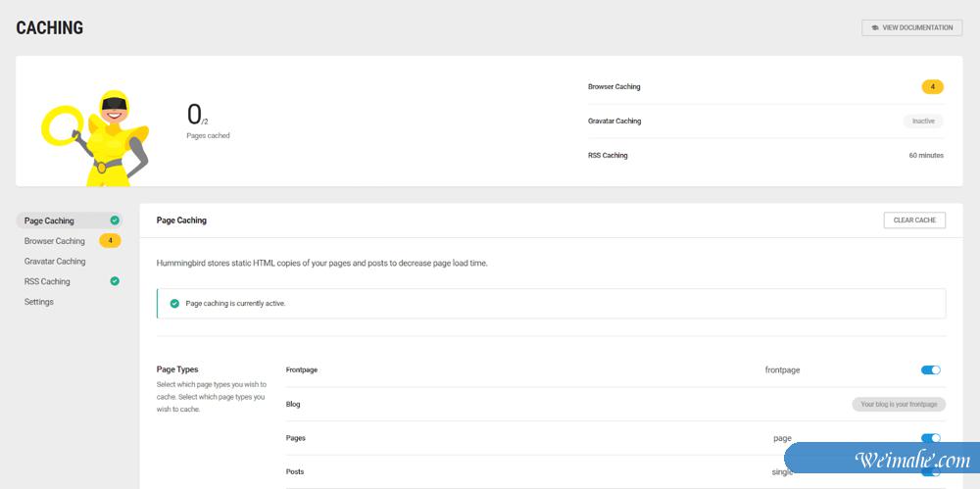Viewport: 980px width, 489px height.
Task: Click the yellow 4 badge in sidebar
Action: click(110, 241)
